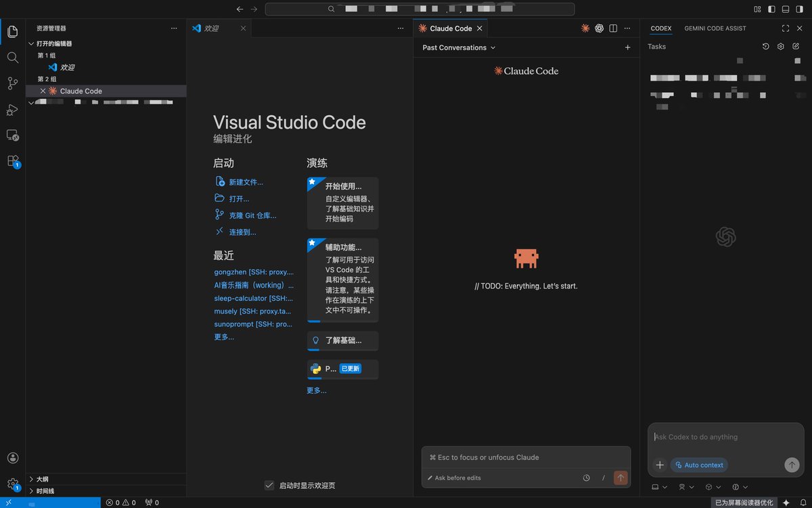
Task: Open the cube model dropdown in Codex
Action: [713, 487]
